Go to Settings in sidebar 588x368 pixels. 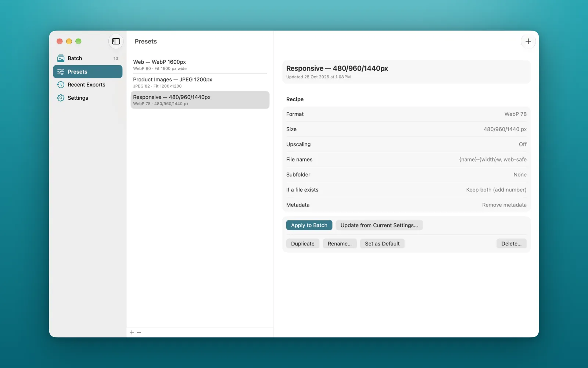pos(88,98)
